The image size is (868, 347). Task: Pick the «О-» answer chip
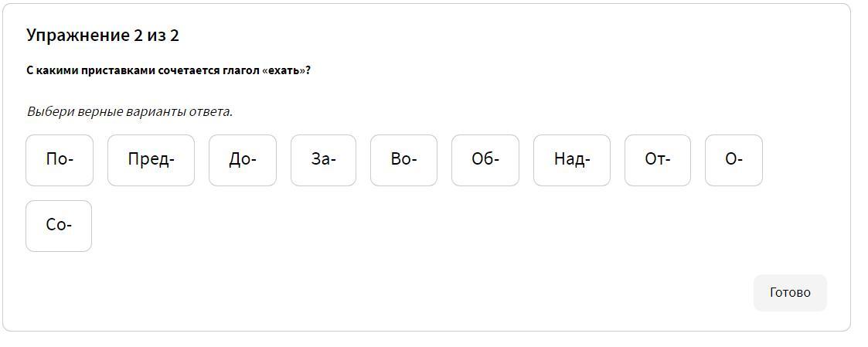[x=734, y=160]
